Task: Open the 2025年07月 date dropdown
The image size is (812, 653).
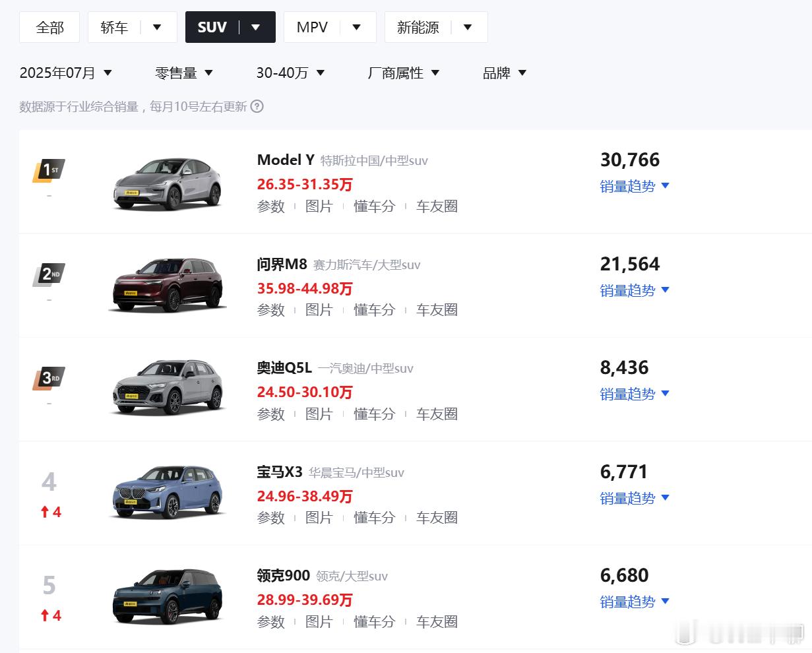Action: 66,73
